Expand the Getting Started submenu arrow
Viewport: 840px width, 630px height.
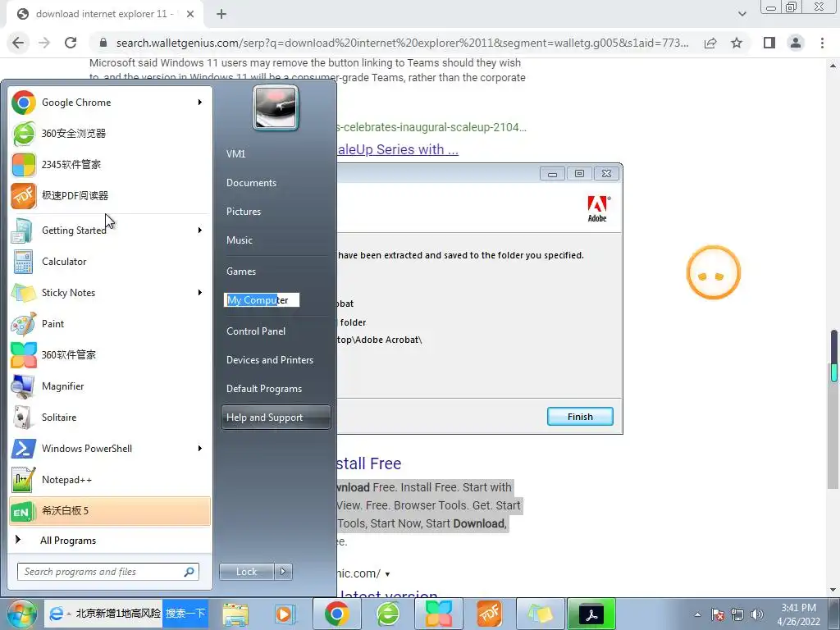[200, 231]
